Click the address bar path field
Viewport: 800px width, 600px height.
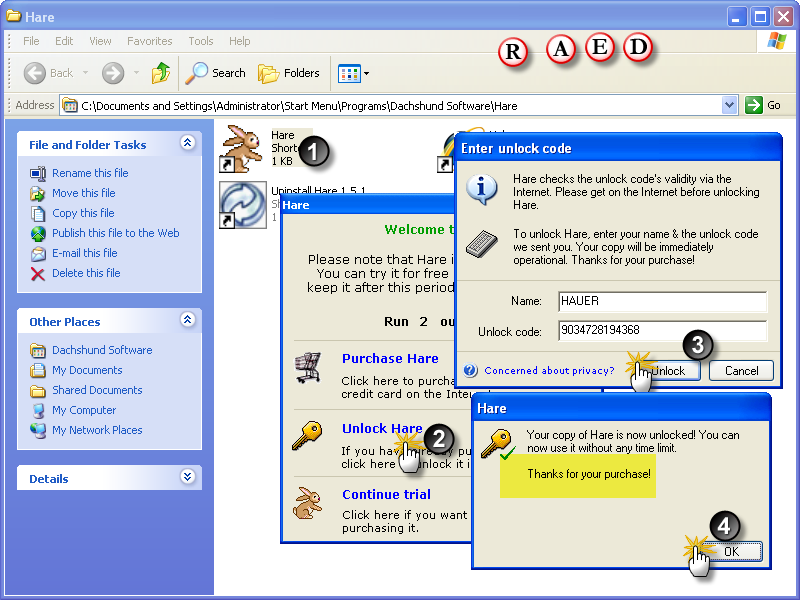pyautogui.click(x=391, y=106)
